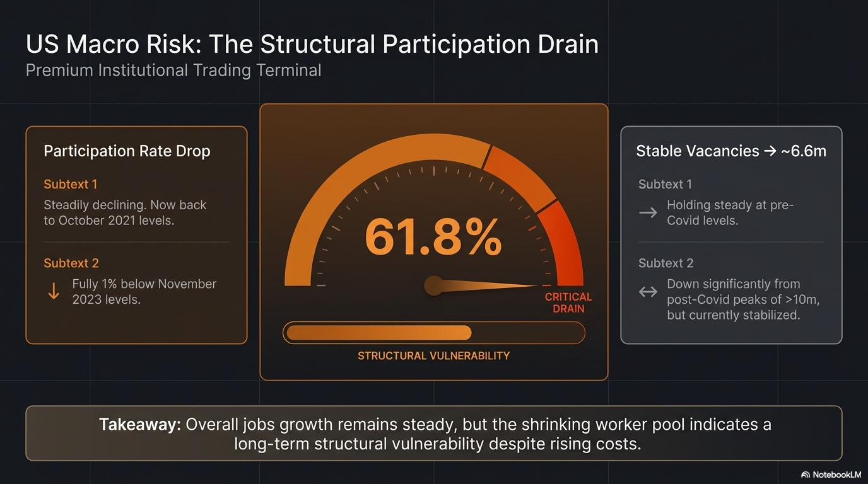Select gray Subtext 2 in Vacancies card

pos(666,263)
